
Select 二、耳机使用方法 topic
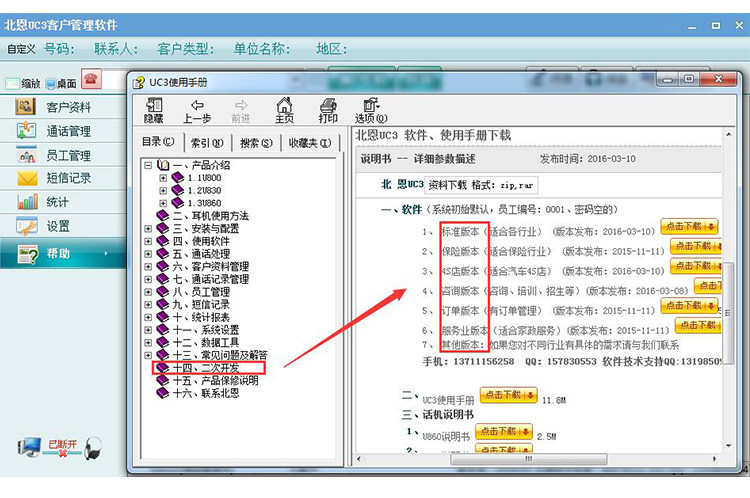[x=210, y=216]
